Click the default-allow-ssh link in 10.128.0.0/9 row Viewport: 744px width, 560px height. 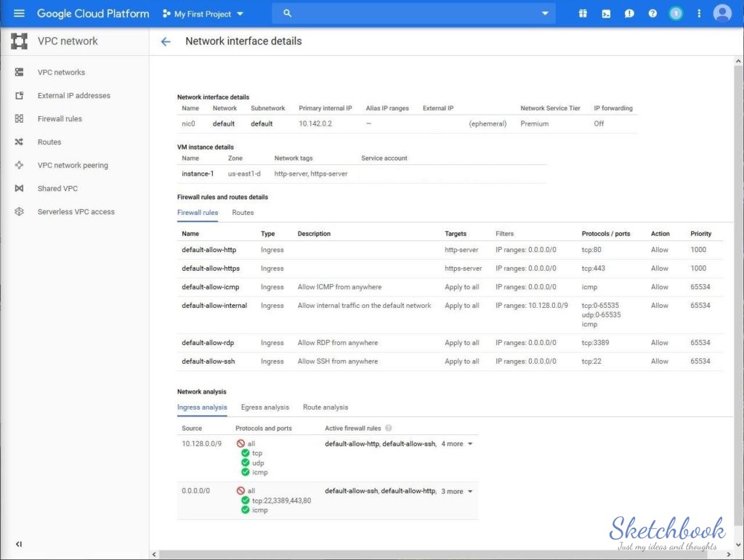408,444
